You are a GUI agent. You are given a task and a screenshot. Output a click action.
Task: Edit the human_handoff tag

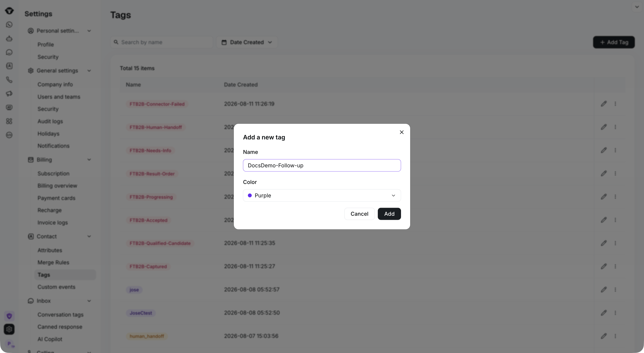click(x=604, y=336)
